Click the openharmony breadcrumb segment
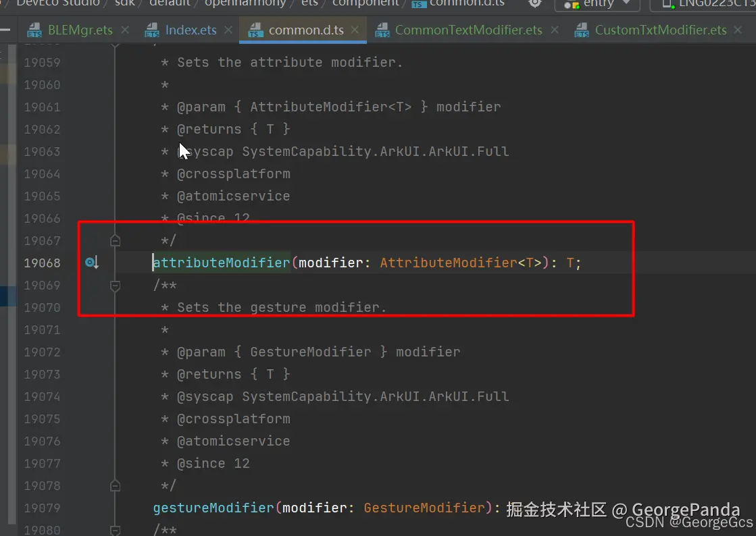The height and width of the screenshot is (536, 756). pyautogui.click(x=245, y=3)
